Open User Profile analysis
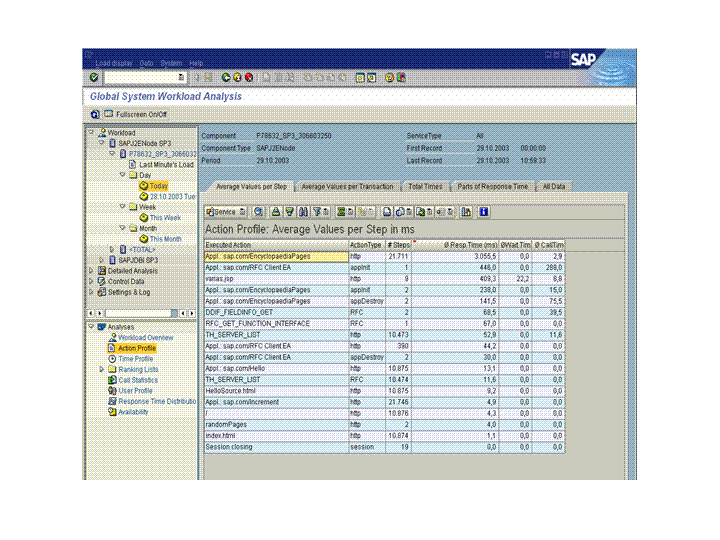Screen dimensions: 720x540 (x=135, y=390)
